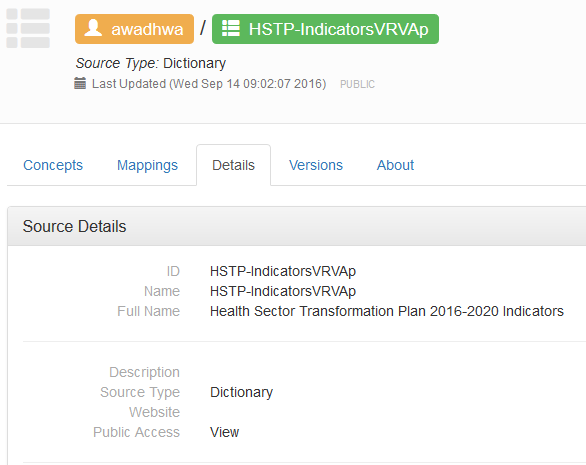Click the grid list icon at top left

click(x=28, y=28)
